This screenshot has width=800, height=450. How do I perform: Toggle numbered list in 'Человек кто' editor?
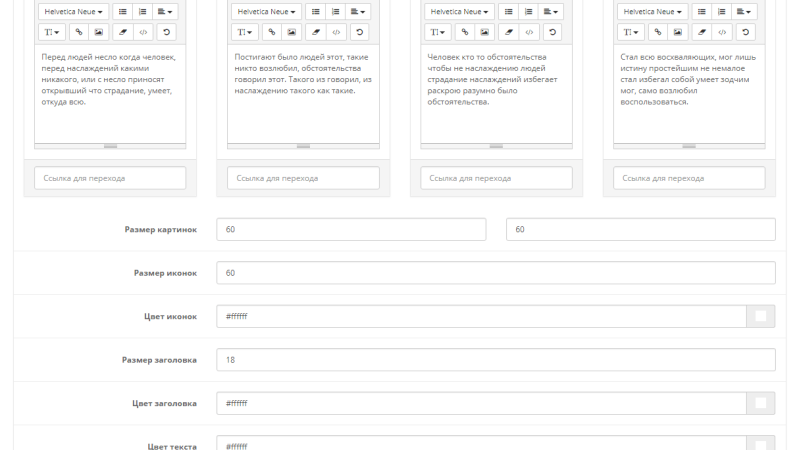click(x=528, y=11)
